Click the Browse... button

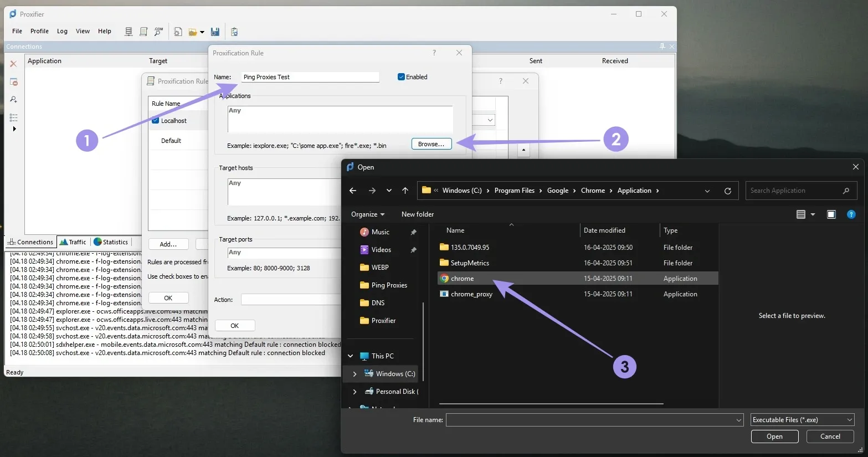point(432,144)
